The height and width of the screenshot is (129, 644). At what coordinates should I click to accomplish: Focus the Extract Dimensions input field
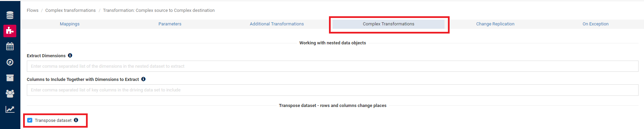pyautogui.click(x=332, y=66)
